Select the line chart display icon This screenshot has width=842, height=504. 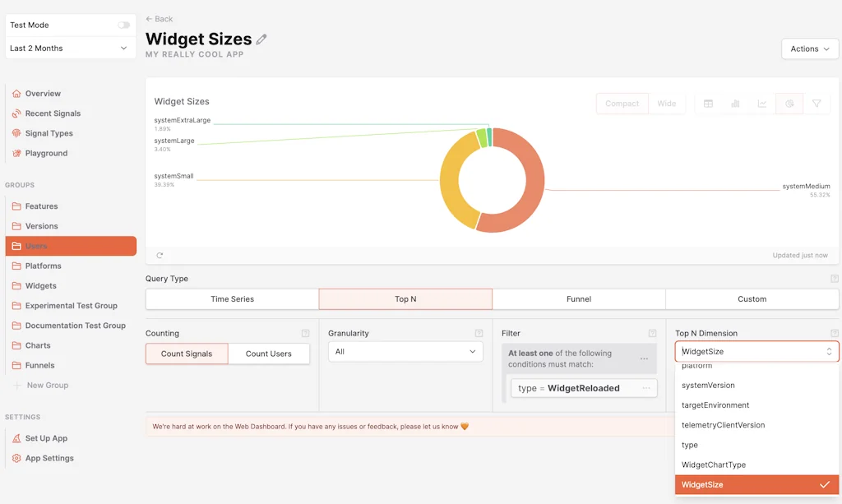click(762, 104)
